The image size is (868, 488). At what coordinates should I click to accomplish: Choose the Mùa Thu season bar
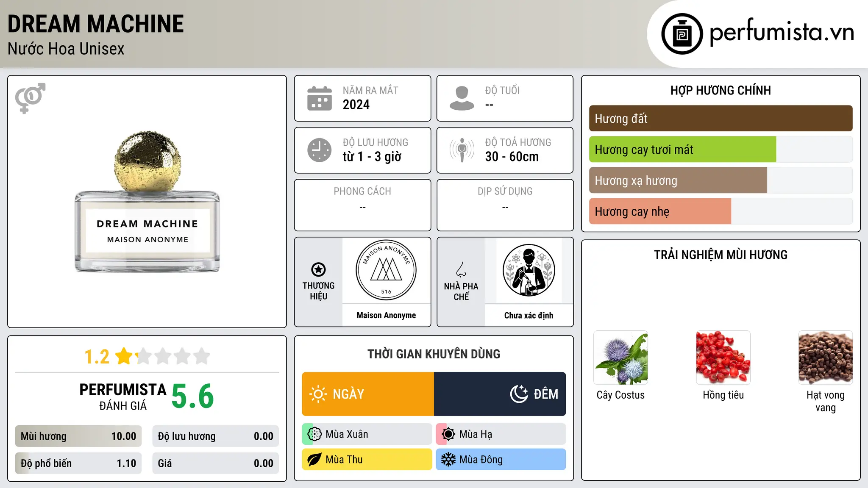(367, 460)
